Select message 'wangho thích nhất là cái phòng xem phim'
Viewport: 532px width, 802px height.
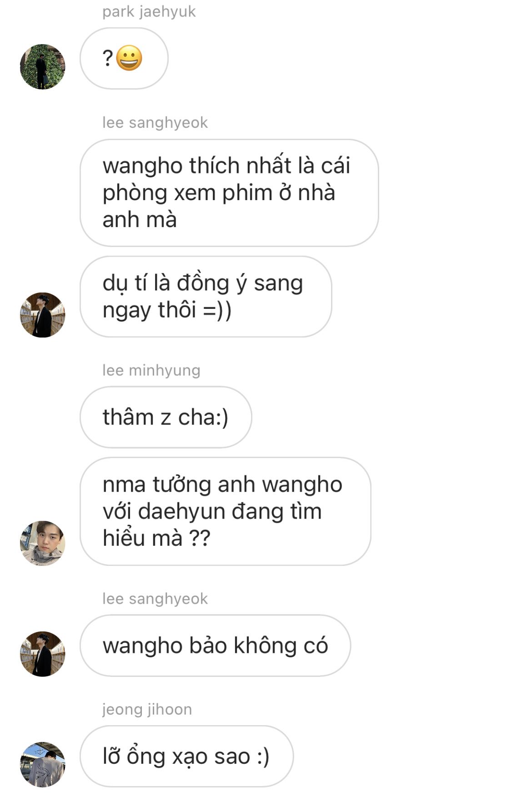coord(229,193)
